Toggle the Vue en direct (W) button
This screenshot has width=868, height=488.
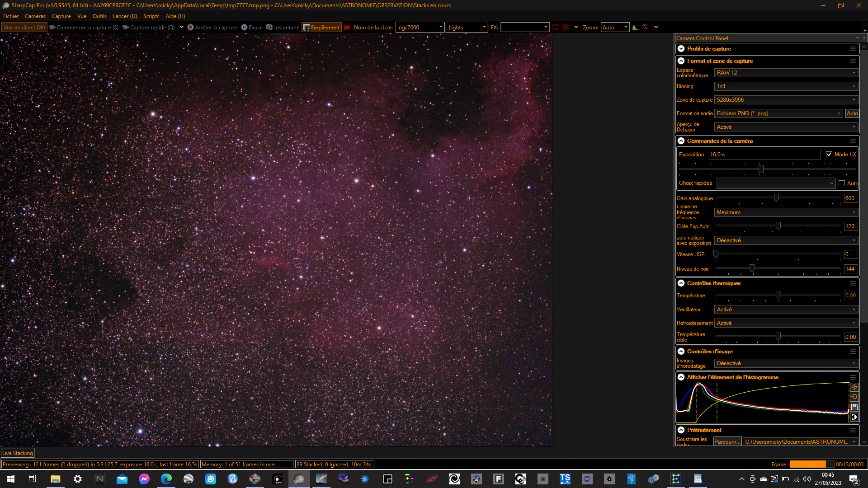coord(24,28)
